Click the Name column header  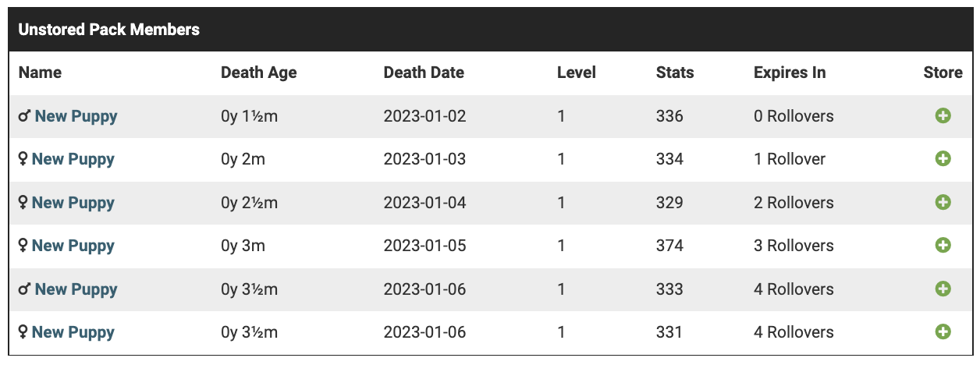pyautogui.click(x=40, y=73)
